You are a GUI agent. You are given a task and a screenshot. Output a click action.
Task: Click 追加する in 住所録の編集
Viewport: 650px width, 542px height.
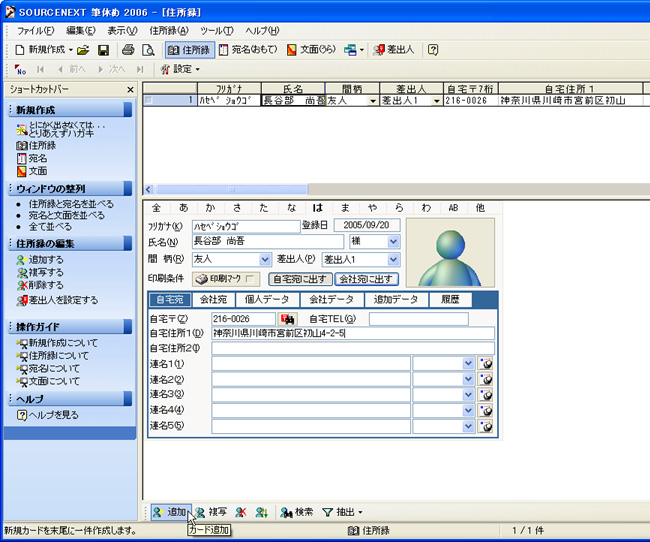pyautogui.click(x=40, y=260)
